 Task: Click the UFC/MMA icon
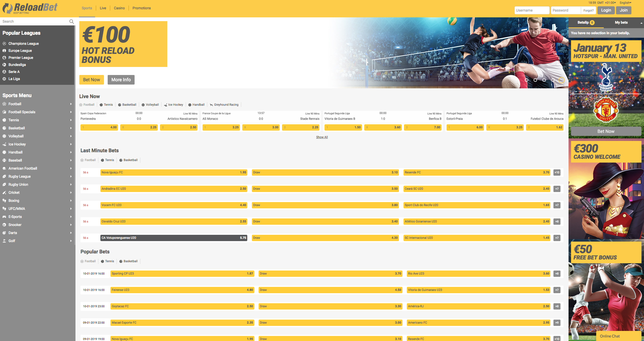4,209
